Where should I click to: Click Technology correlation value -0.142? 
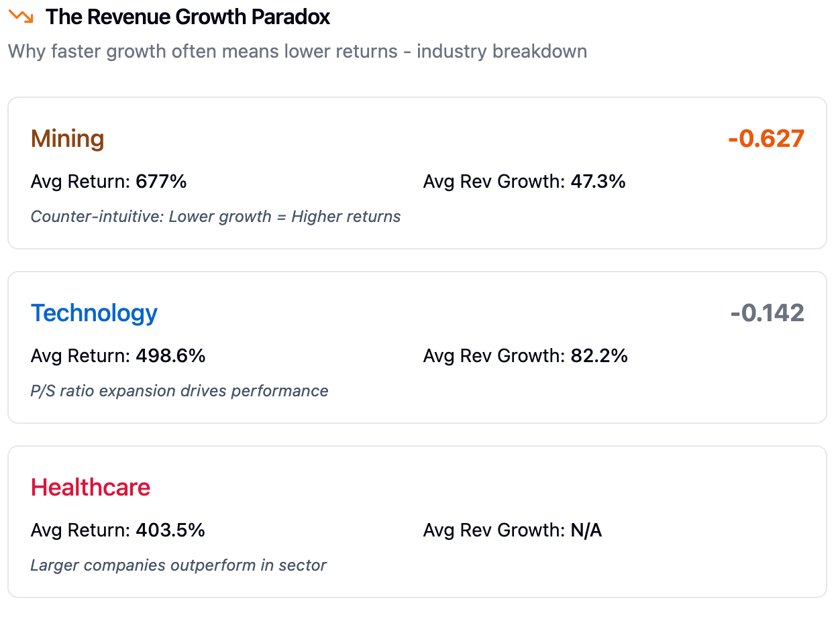coord(767,313)
